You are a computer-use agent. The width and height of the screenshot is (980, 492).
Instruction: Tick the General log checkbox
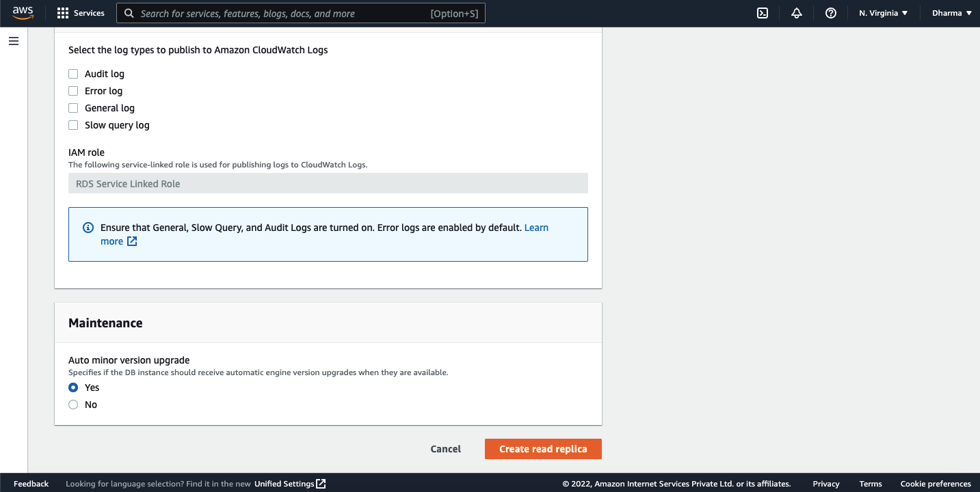point(73,108)
